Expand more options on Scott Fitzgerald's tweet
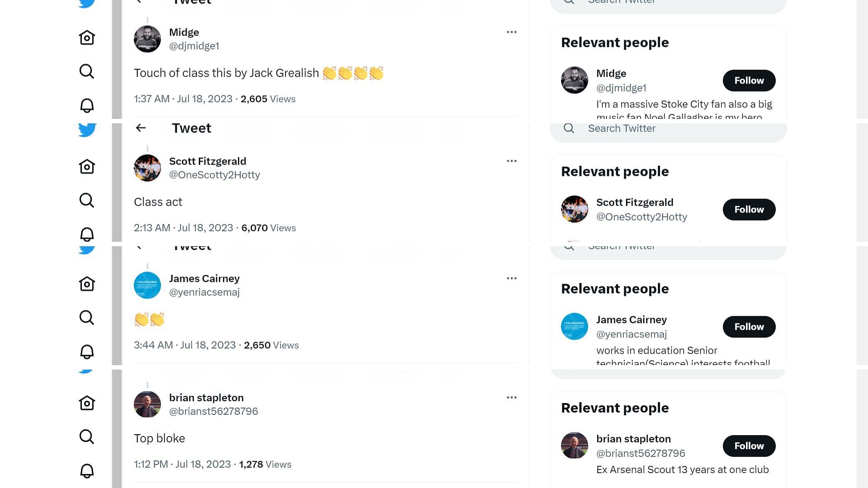This screenshot has width=868, height=488. pos(511,161)
